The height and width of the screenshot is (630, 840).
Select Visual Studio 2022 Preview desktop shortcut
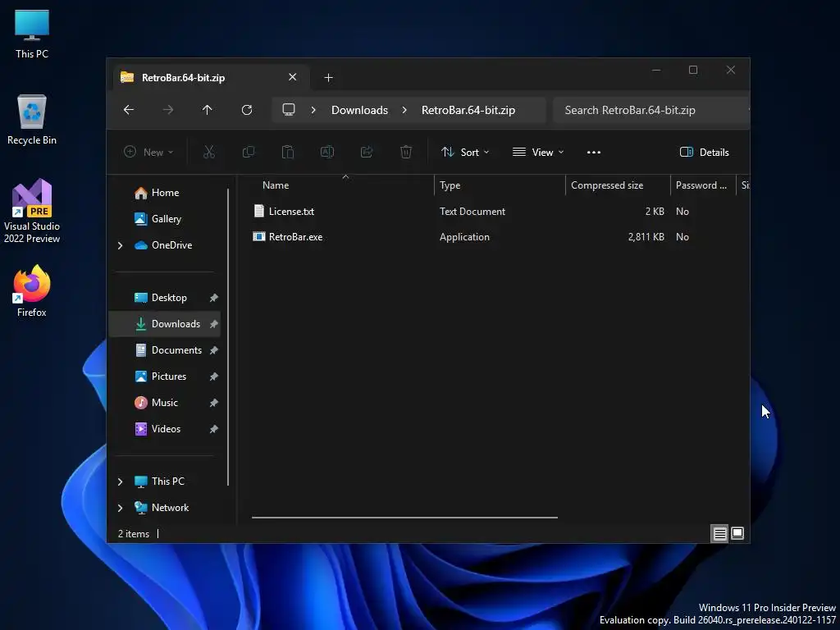(32, 211)
